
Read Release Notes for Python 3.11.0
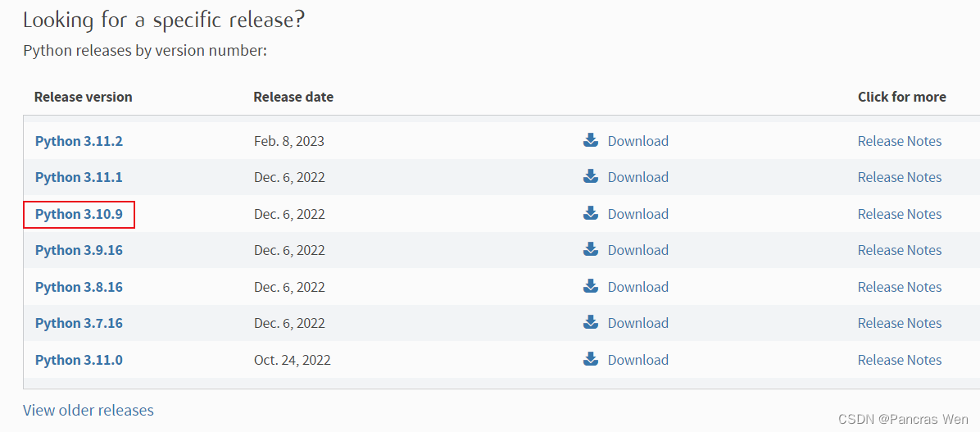[899, 361]
